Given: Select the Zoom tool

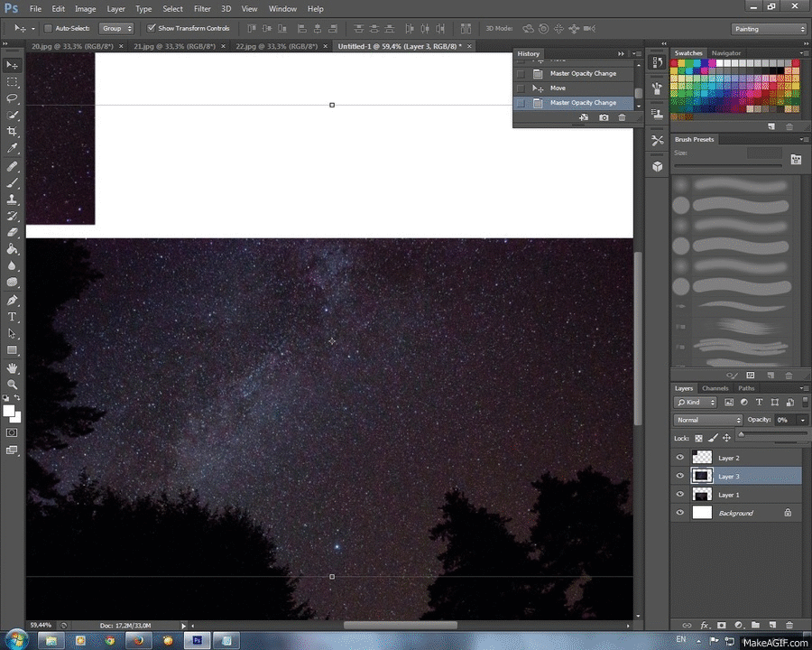Looking at the screenshot, I should 13,384.
